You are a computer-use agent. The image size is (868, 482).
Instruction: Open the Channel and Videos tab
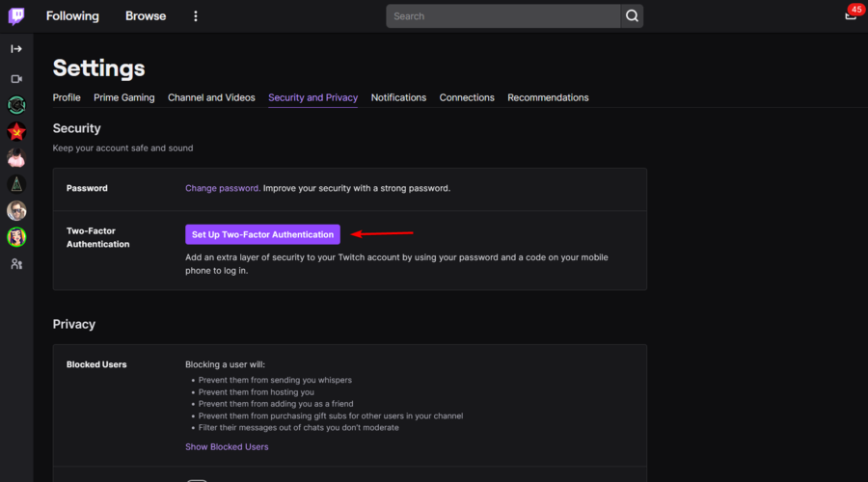211,97
